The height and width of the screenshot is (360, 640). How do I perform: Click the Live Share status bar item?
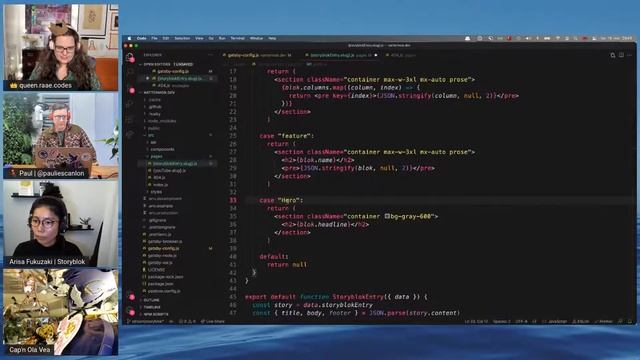(212, 322)
